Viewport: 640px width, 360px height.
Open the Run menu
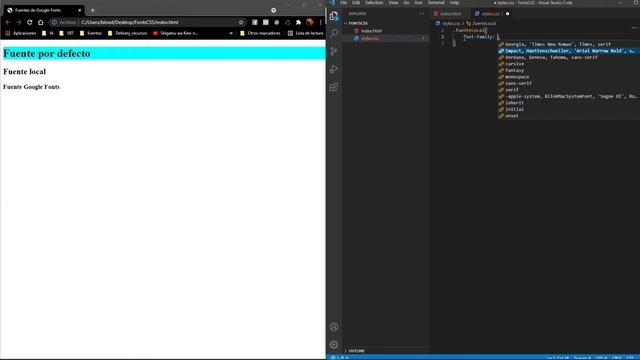coord(418,2)
